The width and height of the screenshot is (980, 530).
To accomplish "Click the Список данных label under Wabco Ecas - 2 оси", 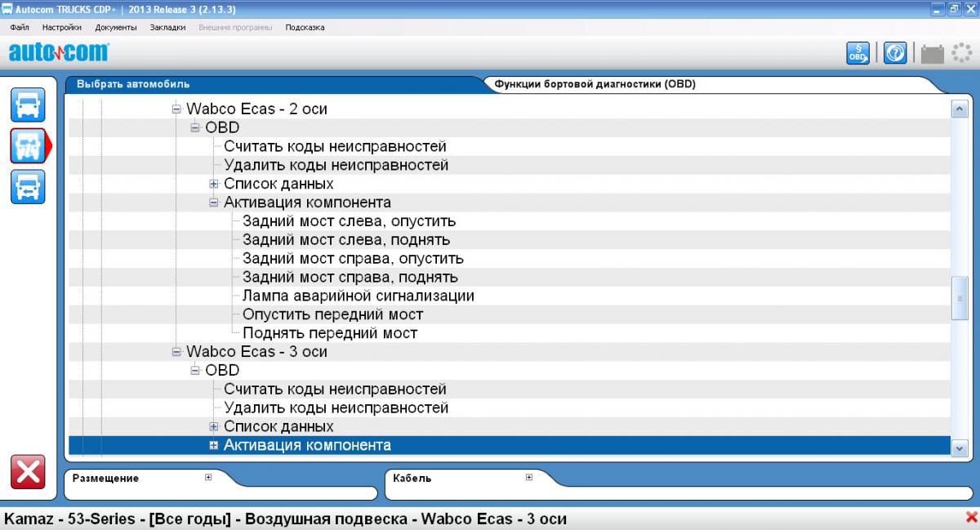I will tap(278, 184).
